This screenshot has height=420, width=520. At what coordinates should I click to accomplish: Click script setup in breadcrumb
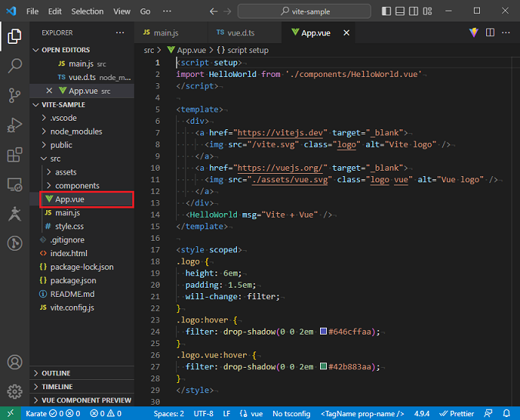pos(248,50)
